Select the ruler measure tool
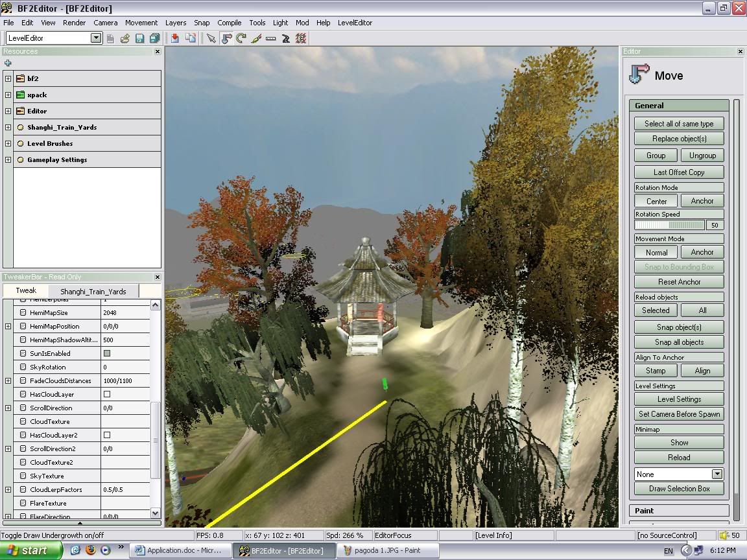The width and height of the screenshot is (747, 560). tap(270, 39)
